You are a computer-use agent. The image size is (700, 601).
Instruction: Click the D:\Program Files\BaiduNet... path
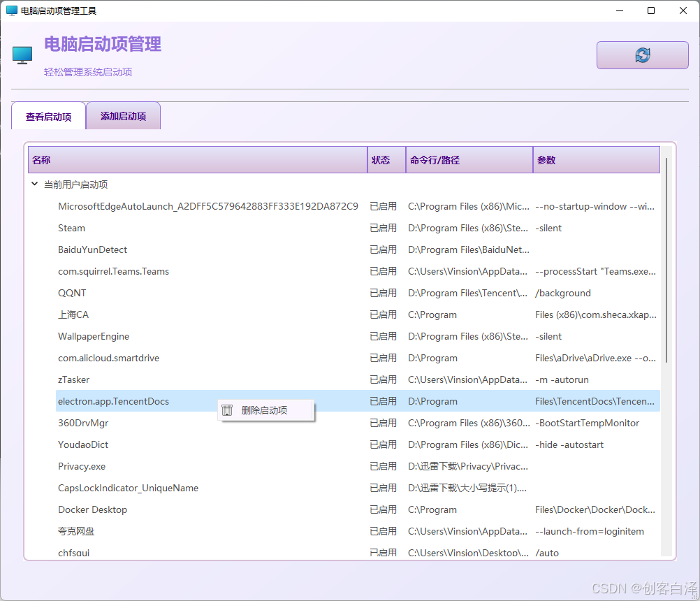pyautogui.click(x=469, y=249)
